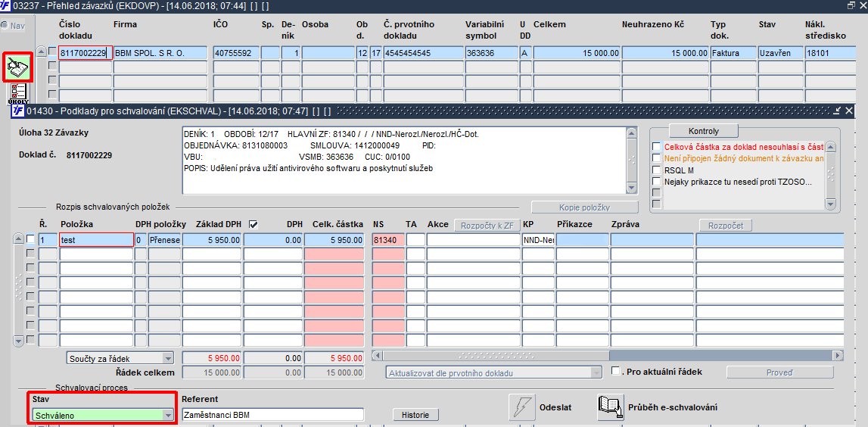Click the KP cell NND-Ner in row 1
The height and width of the screenshot is (427, 868).
(538, 240)
